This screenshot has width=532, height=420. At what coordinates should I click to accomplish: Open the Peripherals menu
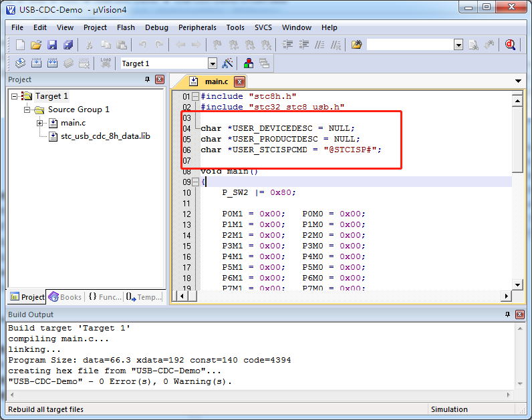[197, 27]
